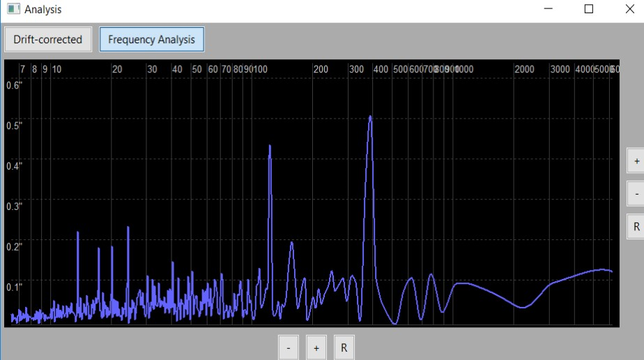Image resolution: width=644 pixels, height=360 pixels.
Task: Click the spectrum peak just right of 100
Action: coord(270,146)
